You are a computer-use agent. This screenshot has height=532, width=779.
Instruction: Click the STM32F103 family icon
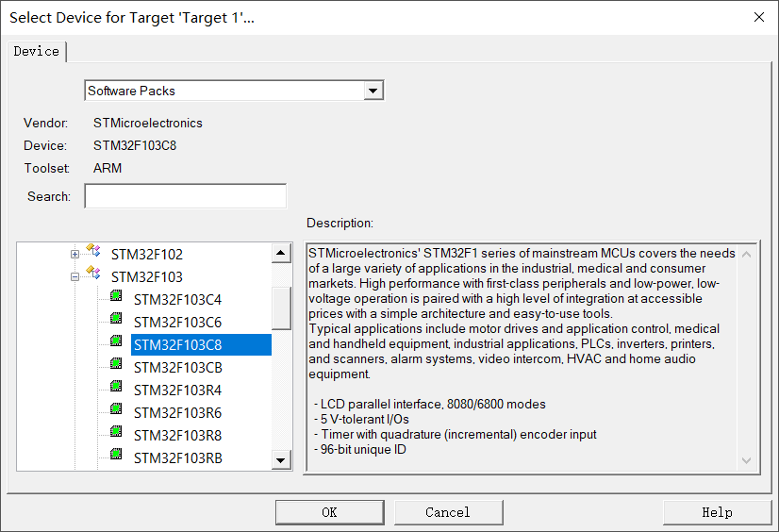(93, 273)
